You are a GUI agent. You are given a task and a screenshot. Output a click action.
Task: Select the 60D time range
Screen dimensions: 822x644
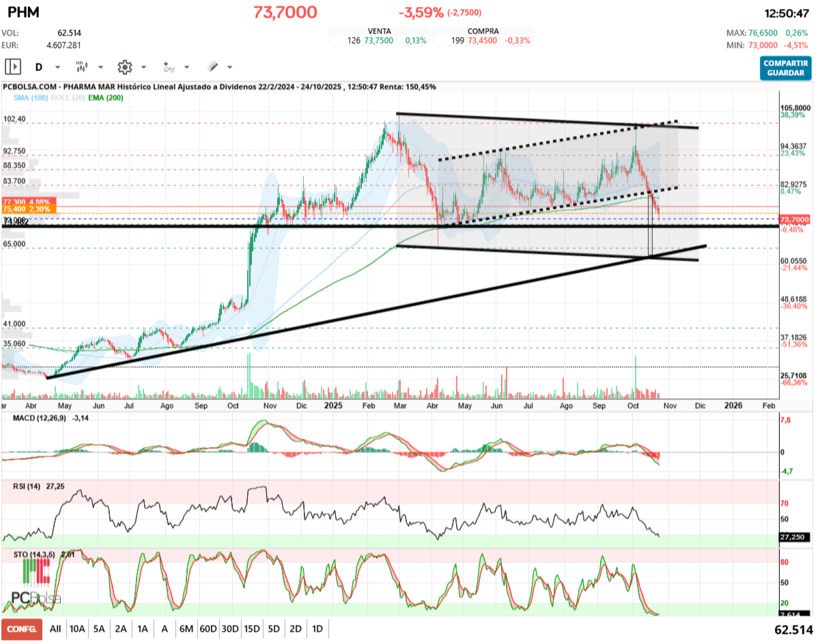coord(208,628)
